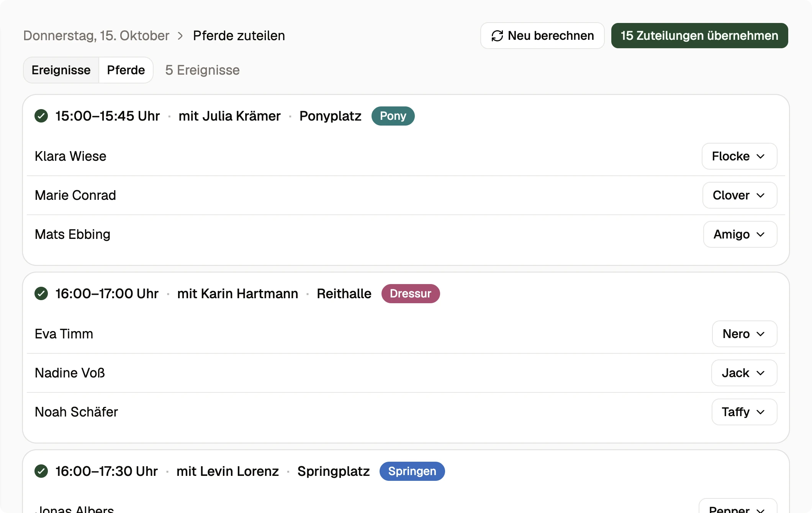Select rider name Eva Timm

pyautogui.click(x=64, y=334)
